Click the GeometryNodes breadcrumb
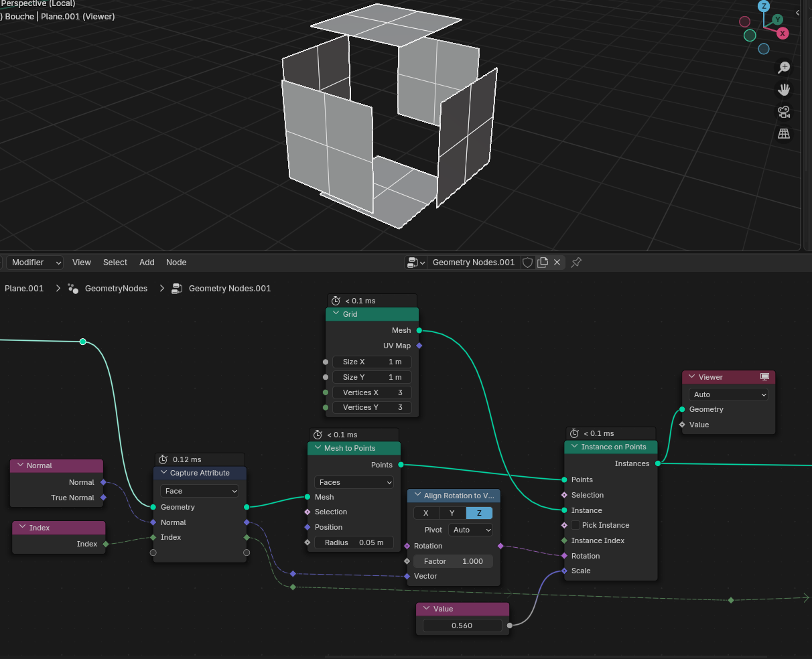This screenshot has height=659, width=812. [x=116, y=289]
